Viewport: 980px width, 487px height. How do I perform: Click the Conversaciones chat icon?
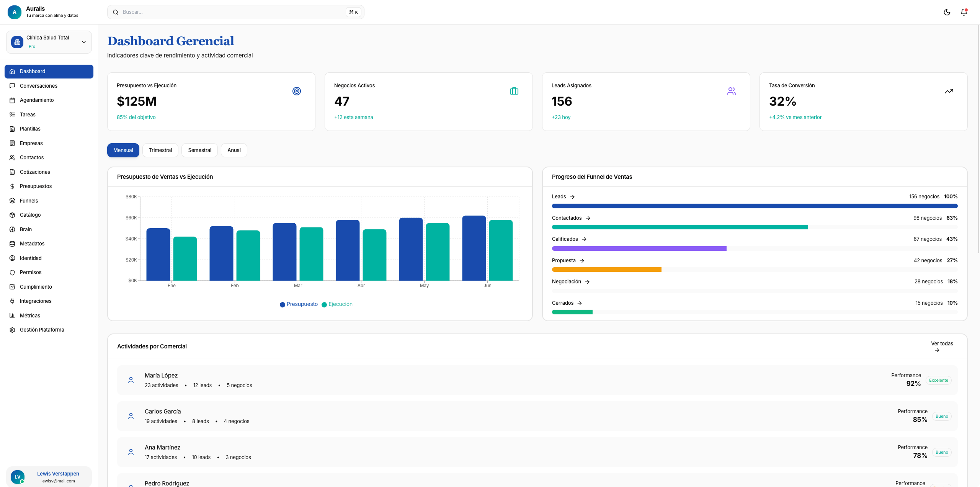(x=12, y=86)
